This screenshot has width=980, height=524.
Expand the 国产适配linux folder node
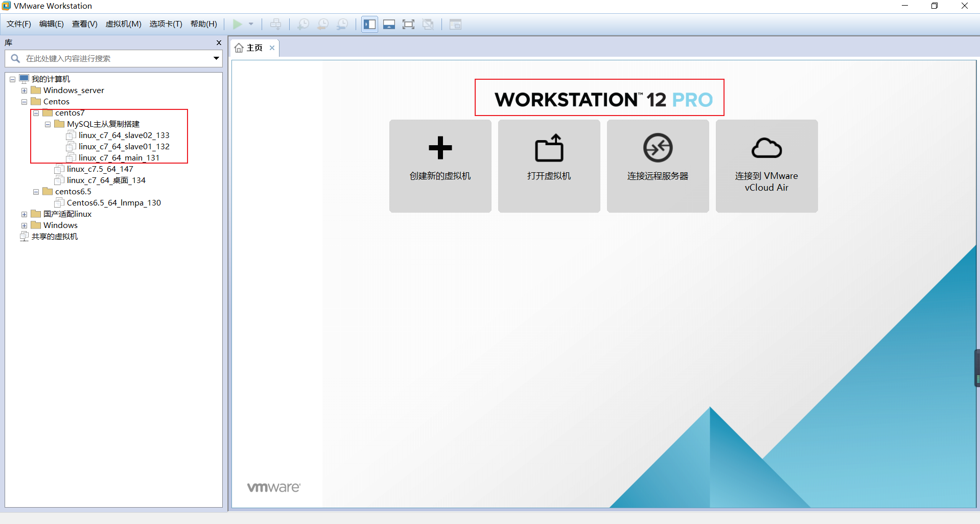coord(24,214)
